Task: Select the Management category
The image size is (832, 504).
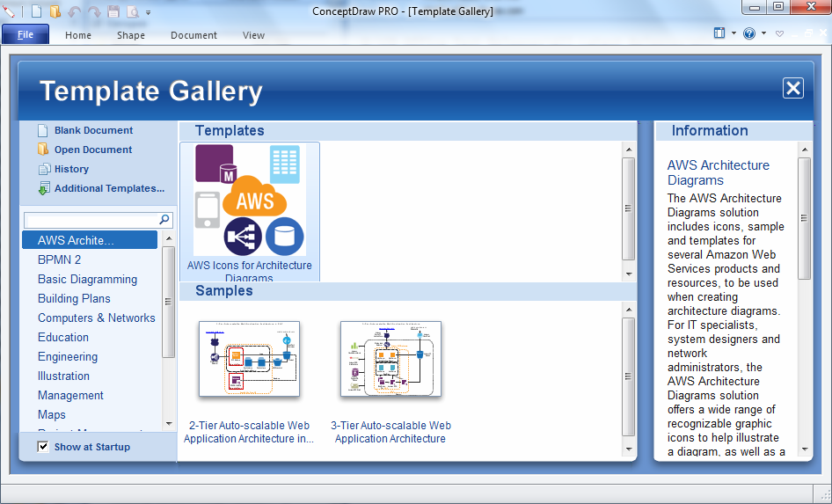Action: 70,395
